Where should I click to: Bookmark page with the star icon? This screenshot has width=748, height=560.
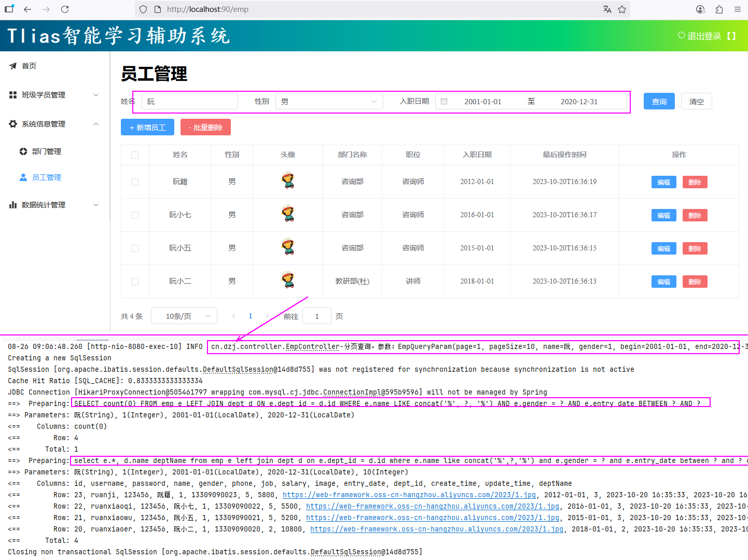tap(622, 9)
